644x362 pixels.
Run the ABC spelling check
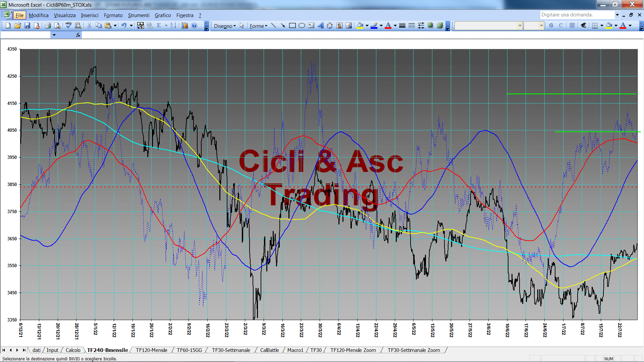[x=68, y=25]
